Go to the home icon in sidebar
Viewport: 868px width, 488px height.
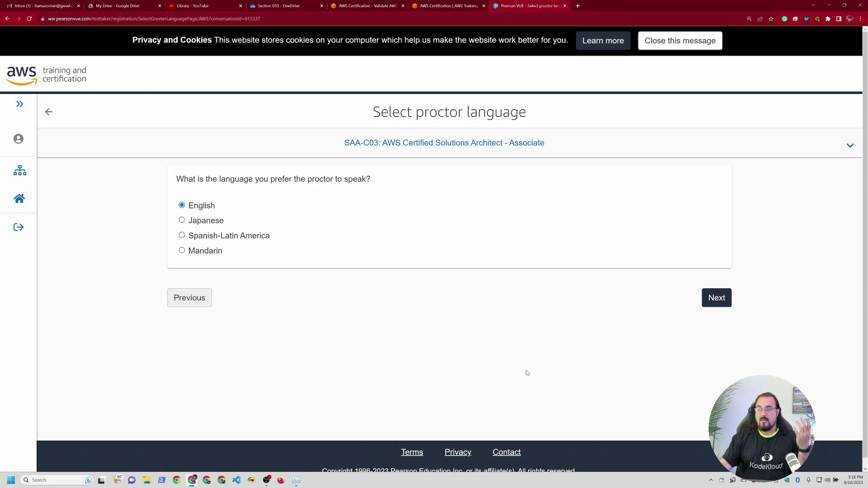click(19, 199)
